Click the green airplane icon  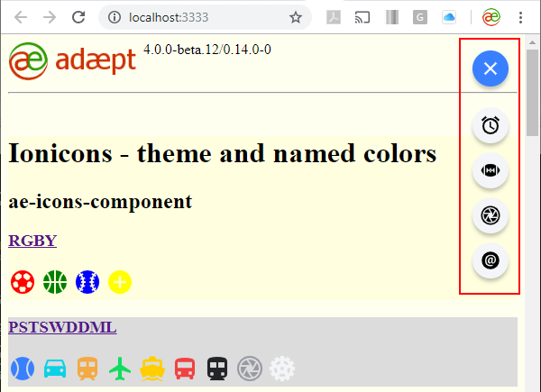[x=120, y=369]
